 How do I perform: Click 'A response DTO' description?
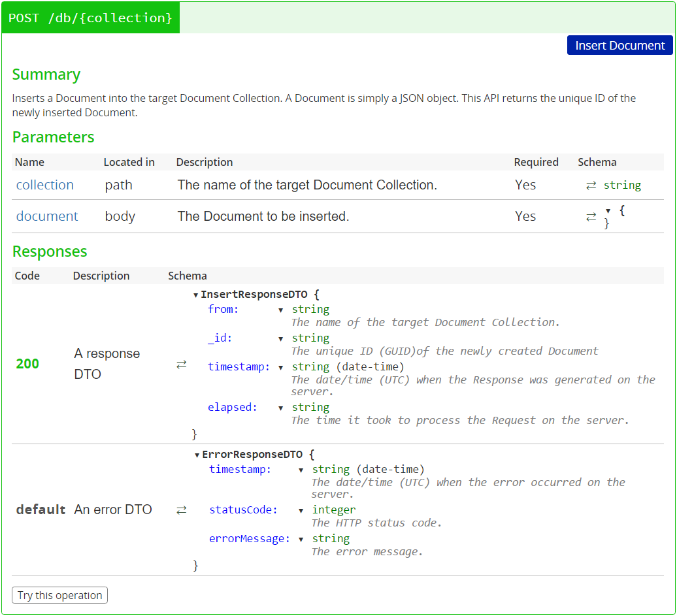point(107,363)
